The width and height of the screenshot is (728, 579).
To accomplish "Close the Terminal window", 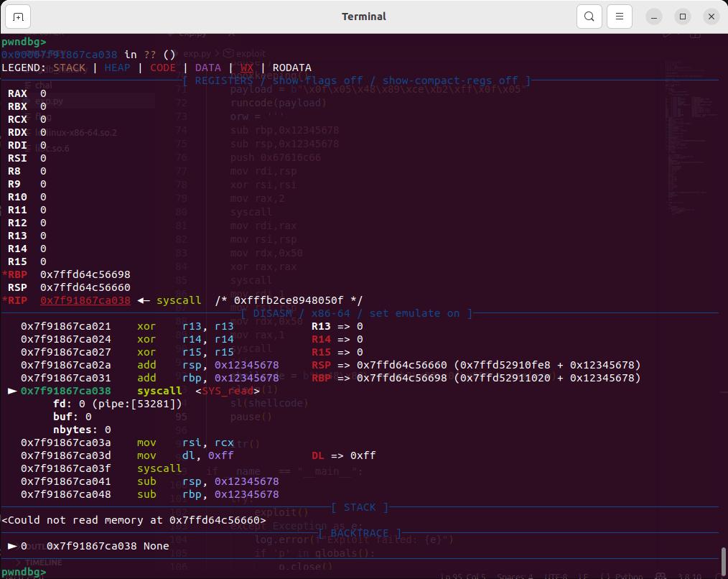I will pyautogui.click(x=710, y=17).
